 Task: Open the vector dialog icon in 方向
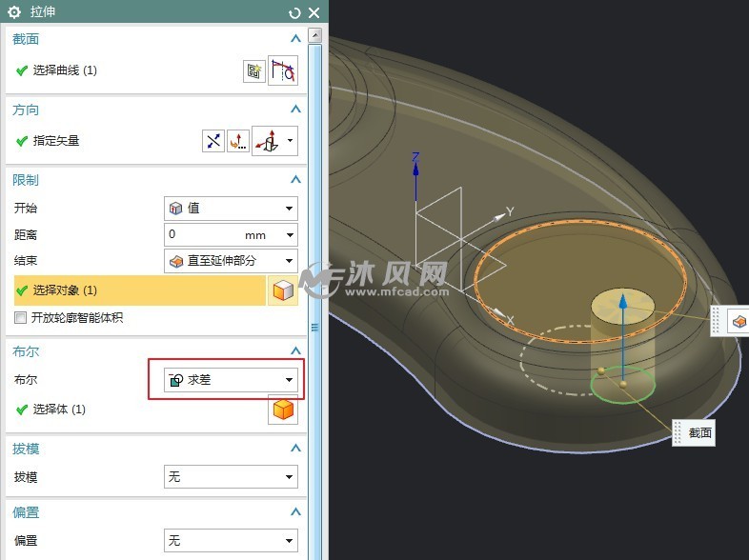238,141
